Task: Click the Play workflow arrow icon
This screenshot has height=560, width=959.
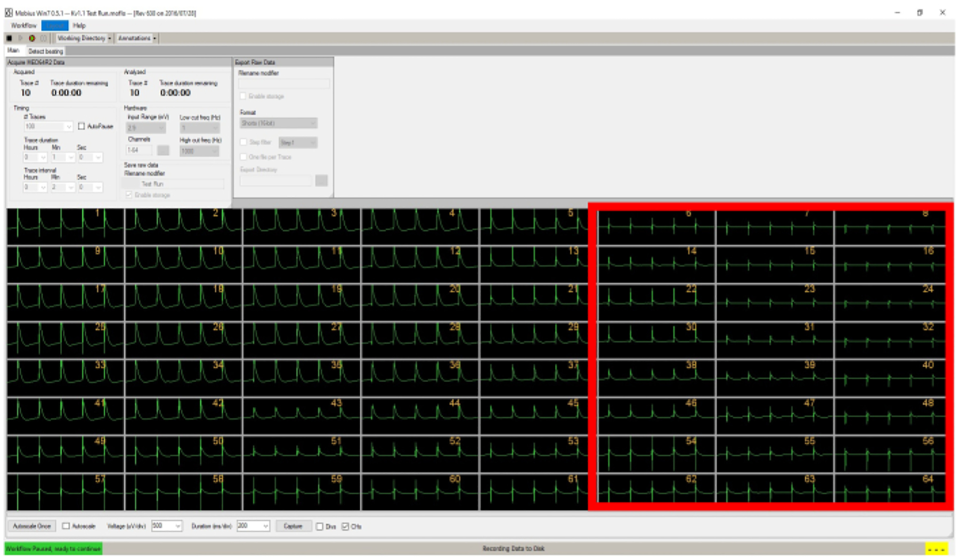Action: click(20, 38)
